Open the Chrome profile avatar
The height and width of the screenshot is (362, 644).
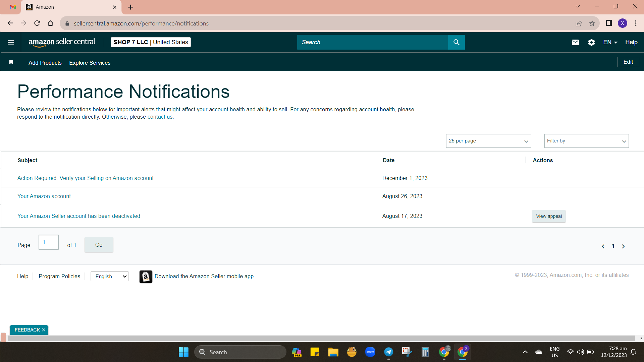click(x=623, y=23)
